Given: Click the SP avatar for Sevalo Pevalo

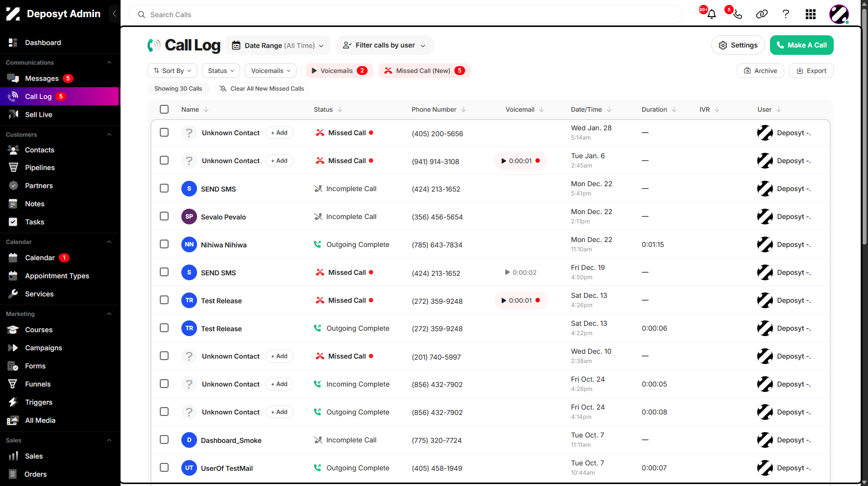Looking at the screenshot, I should click(189, 217).
